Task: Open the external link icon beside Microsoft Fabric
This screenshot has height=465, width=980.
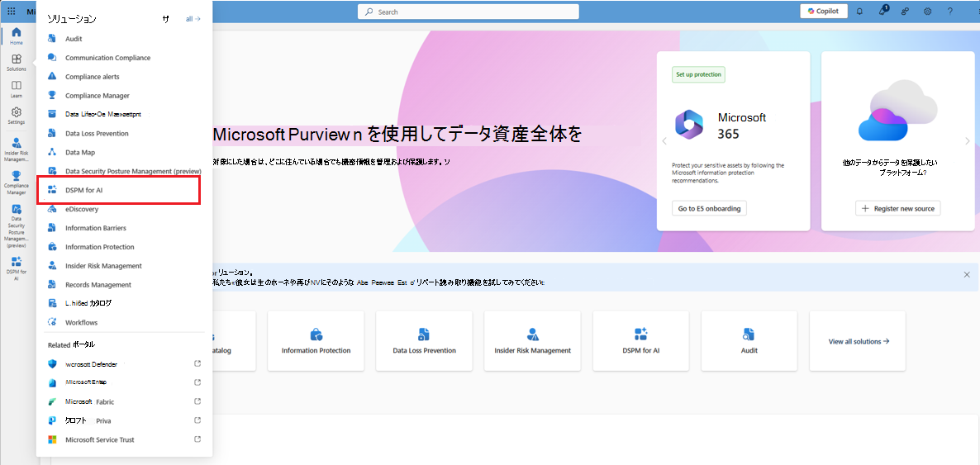Action: [197, 401]
